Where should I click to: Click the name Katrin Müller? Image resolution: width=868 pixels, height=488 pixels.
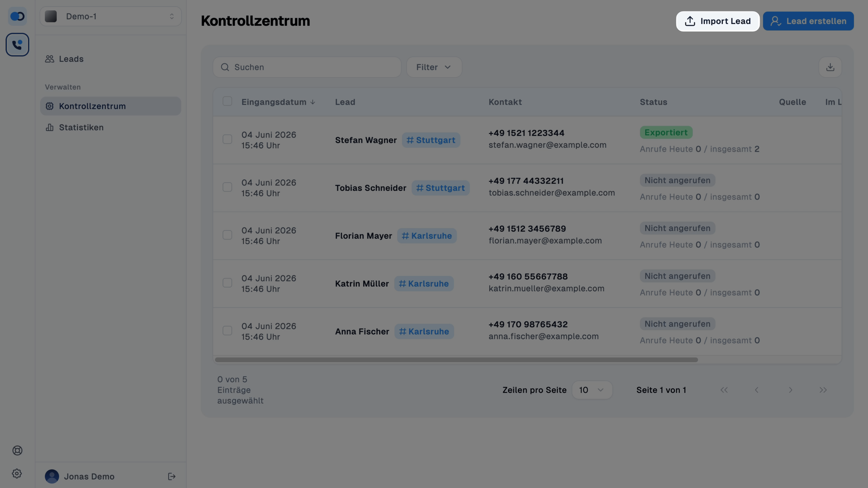(x=362, y=284)
